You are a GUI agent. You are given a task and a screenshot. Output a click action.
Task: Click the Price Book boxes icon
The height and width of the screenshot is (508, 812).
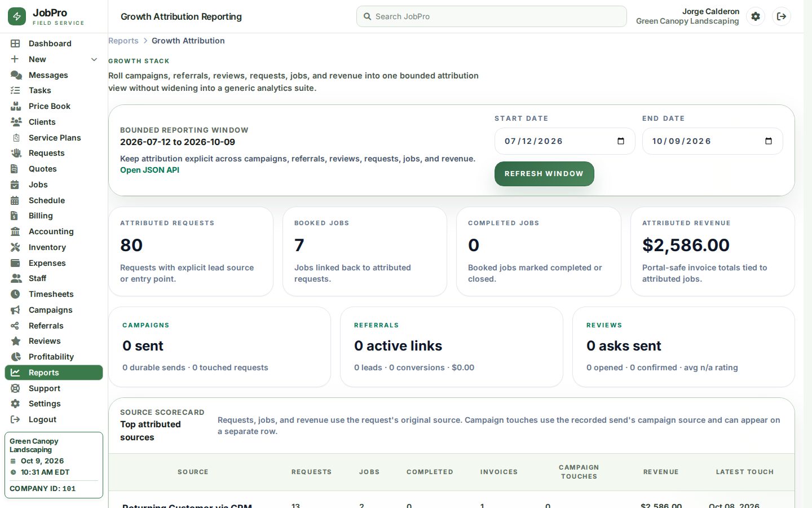16,106
